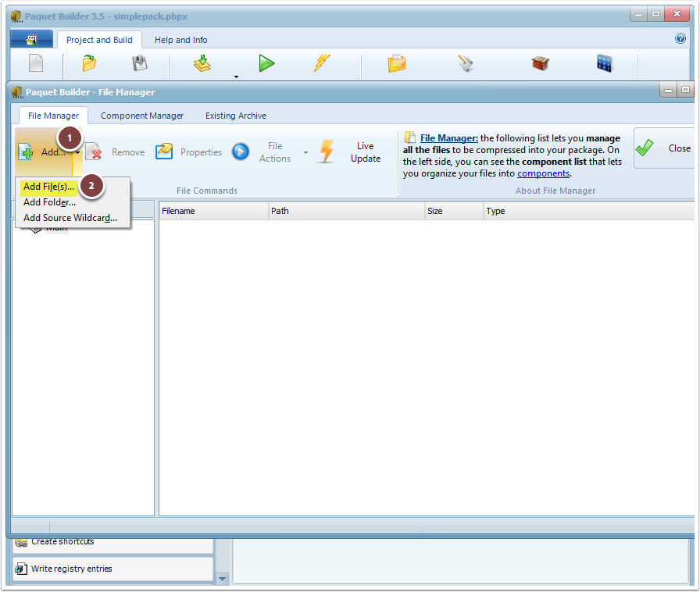This screenshot has width=700, height=592.
Task: Expand the File Actions dropdown arrow
Action: pyautogui.click(x=305, y=152)
